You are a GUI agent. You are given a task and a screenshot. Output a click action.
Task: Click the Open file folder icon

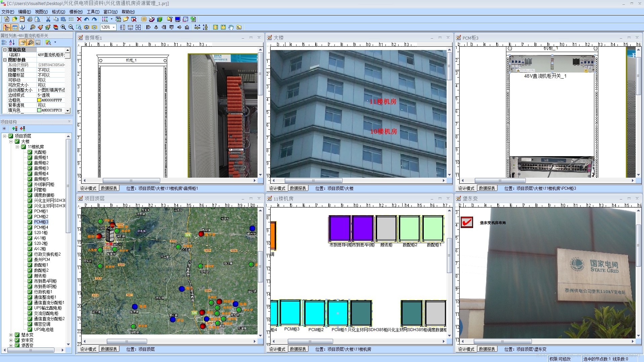click(14, 19)
